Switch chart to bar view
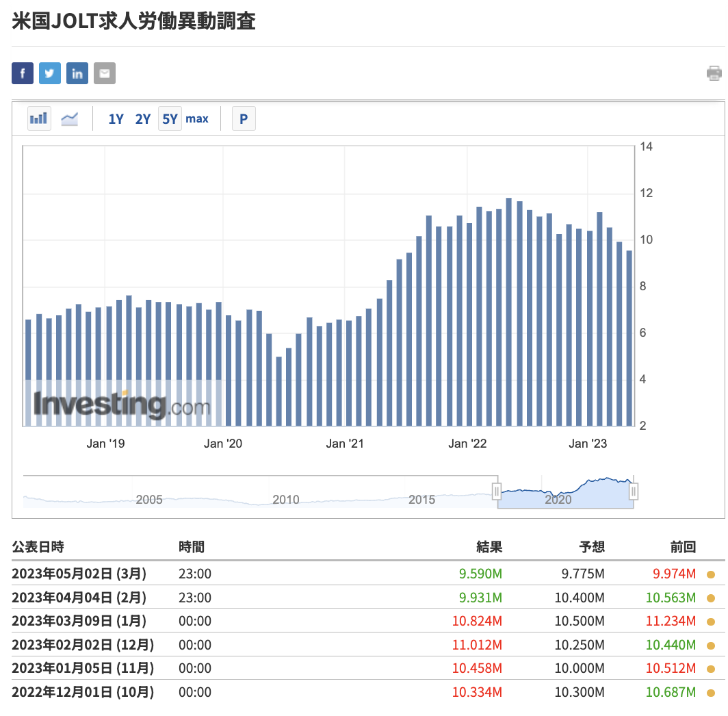The width and height of the screenshot is (728, 716). pyautogui.click(x=39, y=118)
